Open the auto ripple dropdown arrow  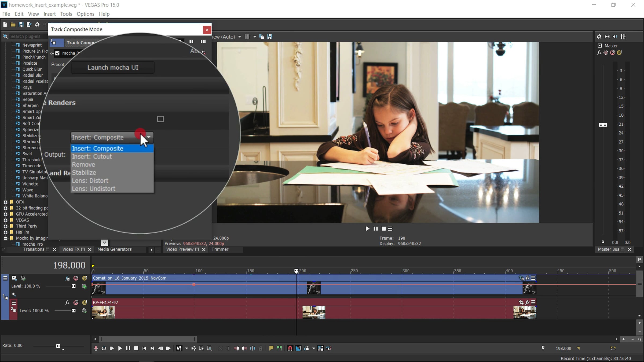coord(313,349)
